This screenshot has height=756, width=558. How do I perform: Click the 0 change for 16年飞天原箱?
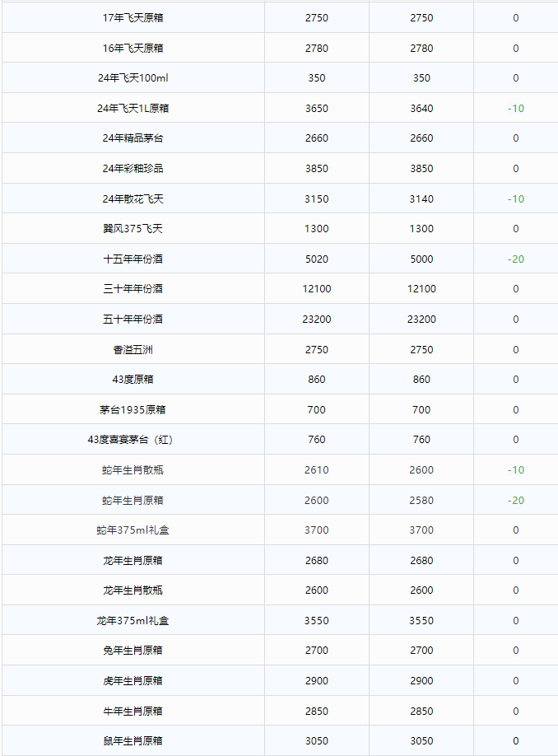point(515,49)
